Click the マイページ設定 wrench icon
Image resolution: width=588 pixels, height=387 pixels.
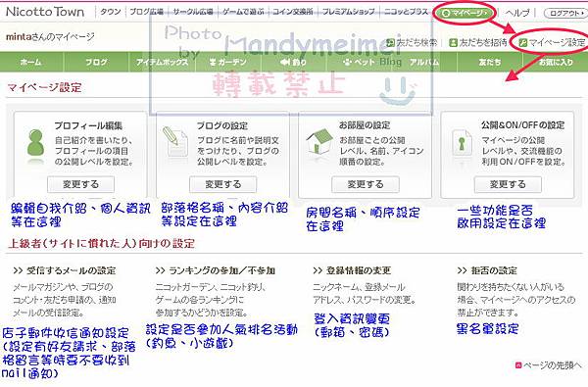pyautogui.click(x=523, y=42)
